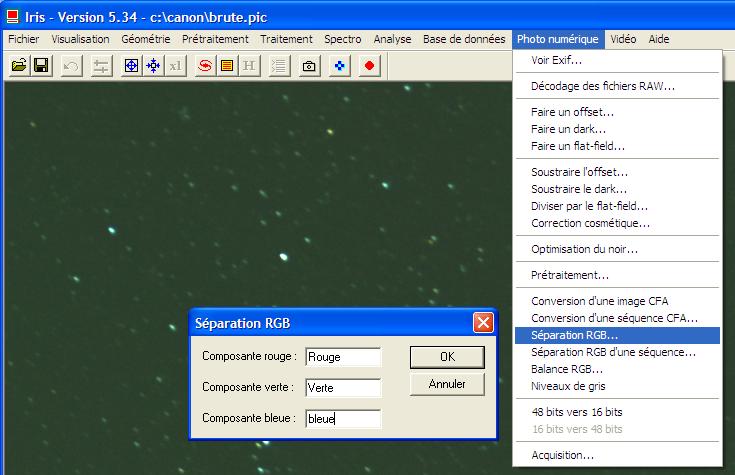735x475 pixels.
Task: Open the Analyse menu
Action: [x=392, y=39]
